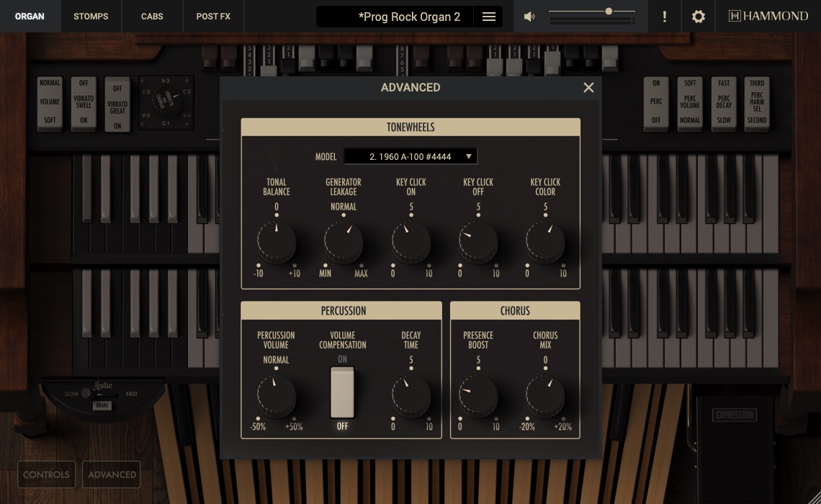Click the Vibrato and Chorus selector knob
Viewport: 821px width, 504px height.
pyautogui.click(x=166, y=101)
